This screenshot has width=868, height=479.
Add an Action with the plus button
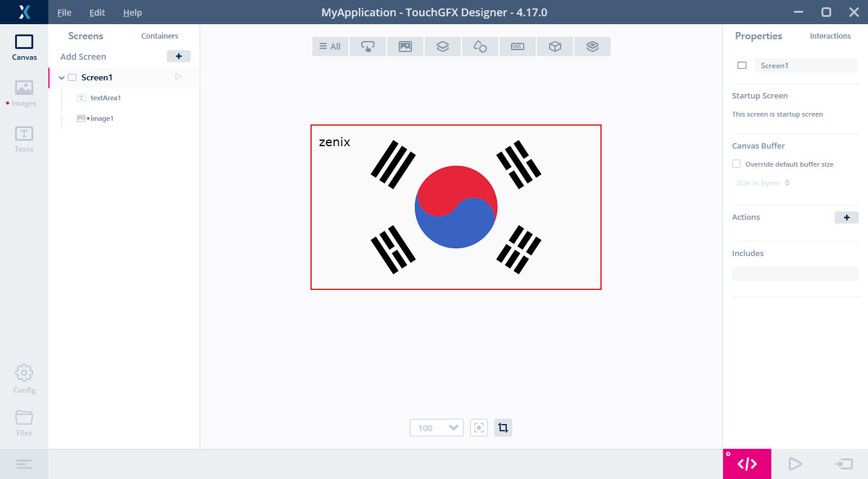[x=847, y=217]
